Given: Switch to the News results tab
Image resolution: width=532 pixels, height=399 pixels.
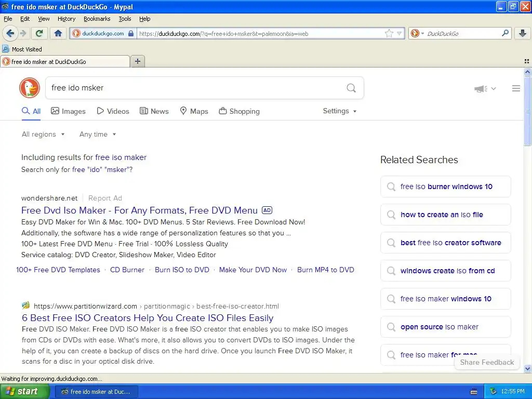Looking at the screenshot, I should coord(154,111).
